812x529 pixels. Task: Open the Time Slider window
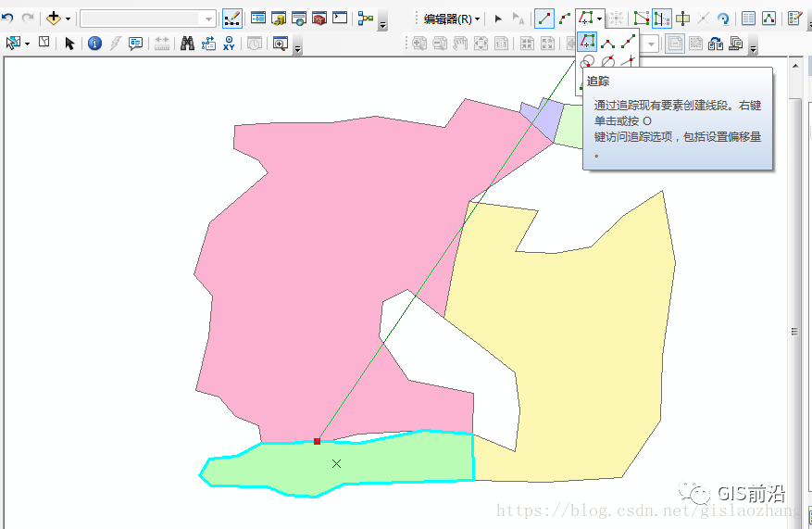click(255, 44)
